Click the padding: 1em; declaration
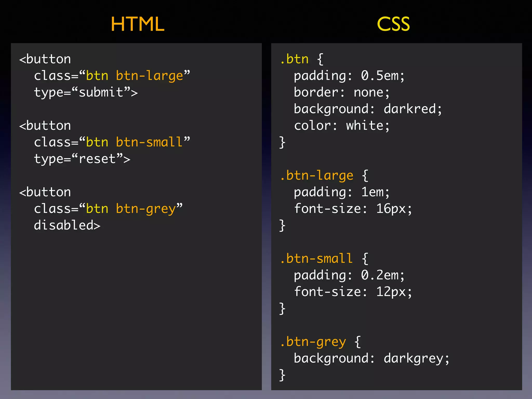This screenshot has width=532, height=399. click(342, 192)
